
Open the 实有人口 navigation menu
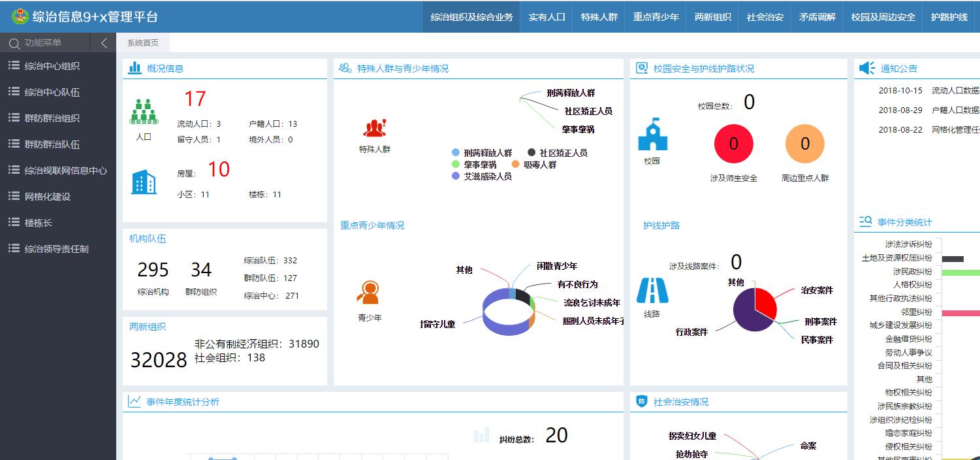click(547, 17)
